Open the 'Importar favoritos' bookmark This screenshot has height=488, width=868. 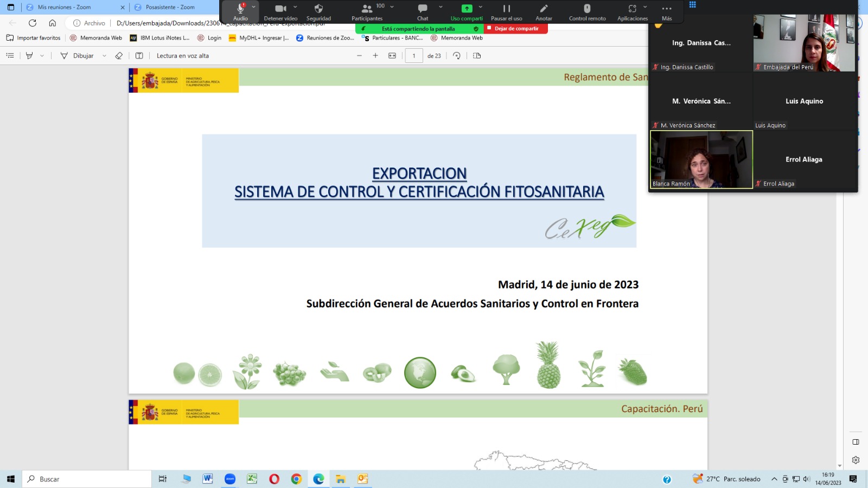[x=34, y=38]
